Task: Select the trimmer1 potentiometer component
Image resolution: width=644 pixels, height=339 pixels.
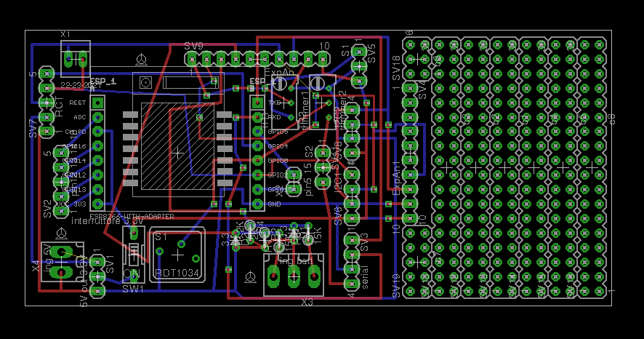Action: [285, 103]
